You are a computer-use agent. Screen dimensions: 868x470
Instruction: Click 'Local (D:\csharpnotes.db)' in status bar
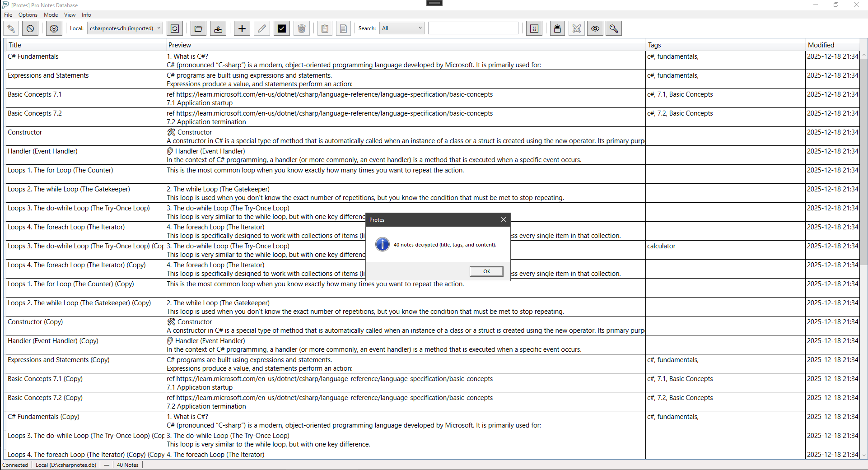(x=66, y=465)
